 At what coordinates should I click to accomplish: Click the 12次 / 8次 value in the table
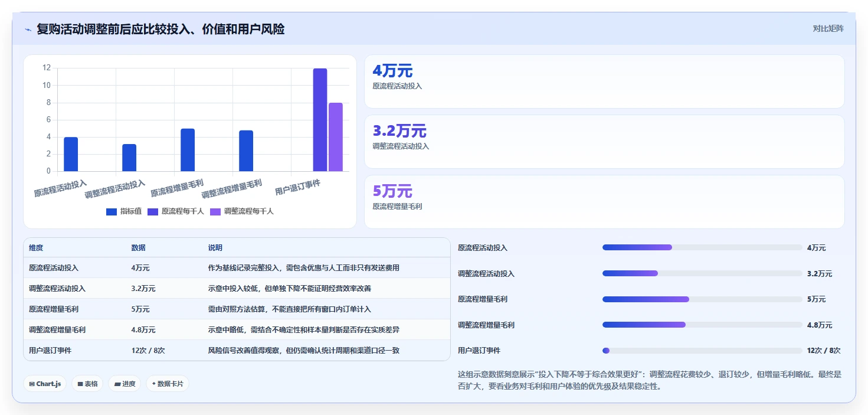[x=148, y=351]
